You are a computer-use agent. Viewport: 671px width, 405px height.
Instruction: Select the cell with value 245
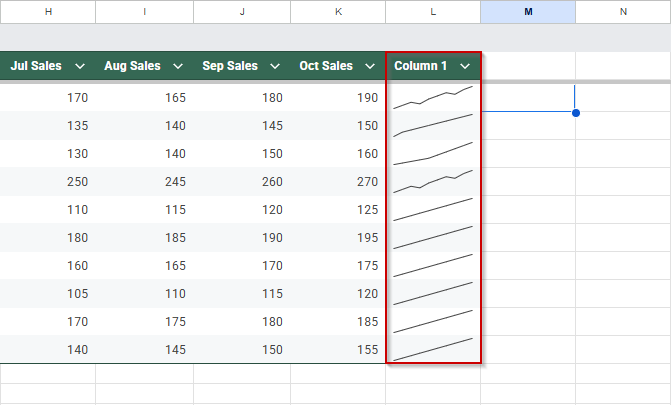point(145,182)
